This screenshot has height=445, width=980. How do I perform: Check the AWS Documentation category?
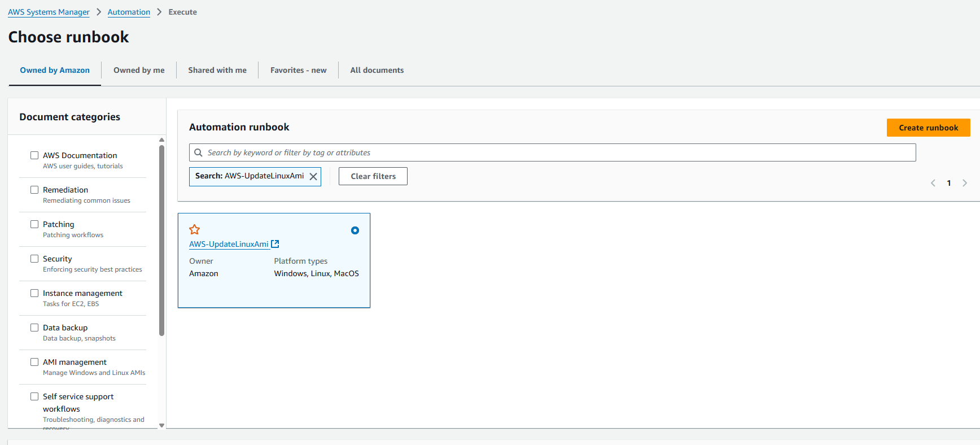(x=34, y=155)
